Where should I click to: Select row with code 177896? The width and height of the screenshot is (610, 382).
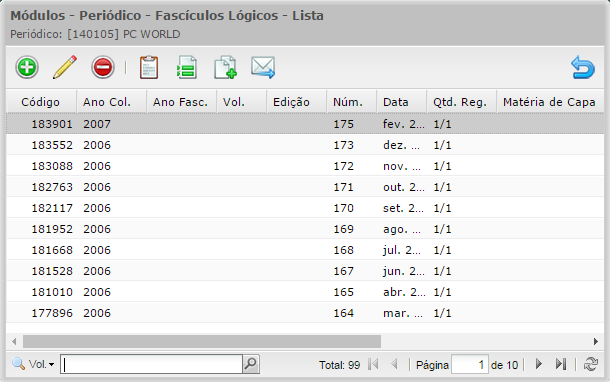click(305, 313)
